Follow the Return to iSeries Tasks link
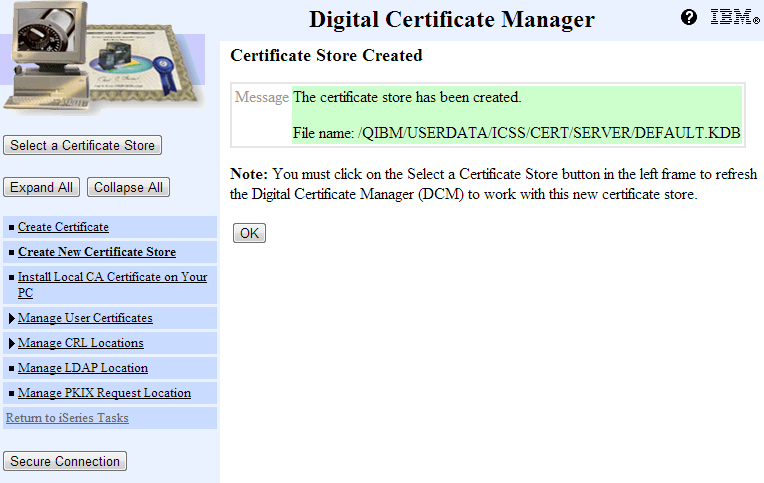The width and height of the screenshot is (764, 483). (67, 418)
